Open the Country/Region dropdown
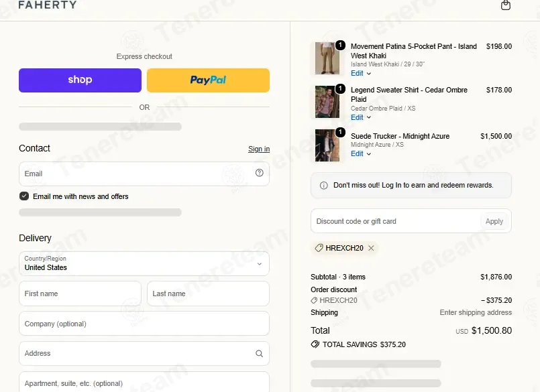Image resolution: width=540 pixels, height=392 pixels. (x=144, y=263)
